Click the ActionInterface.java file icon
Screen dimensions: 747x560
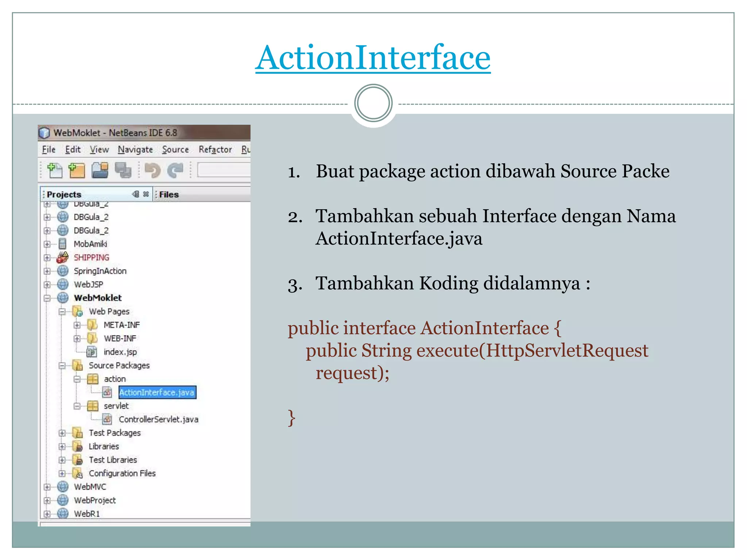107,392
